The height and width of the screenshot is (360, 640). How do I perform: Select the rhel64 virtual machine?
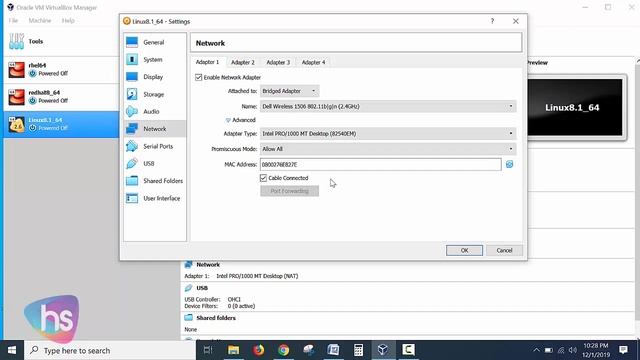tap(61, 69)
